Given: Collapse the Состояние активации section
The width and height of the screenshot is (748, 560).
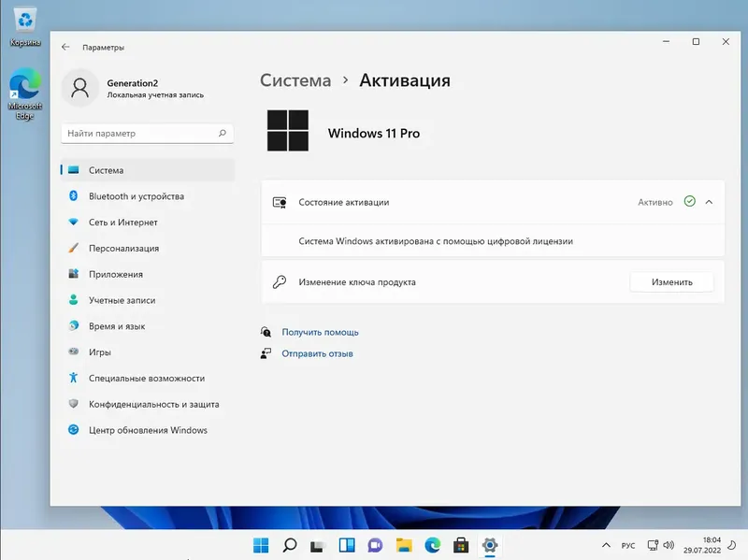Looking at the screenshot, I should [709, 201].
